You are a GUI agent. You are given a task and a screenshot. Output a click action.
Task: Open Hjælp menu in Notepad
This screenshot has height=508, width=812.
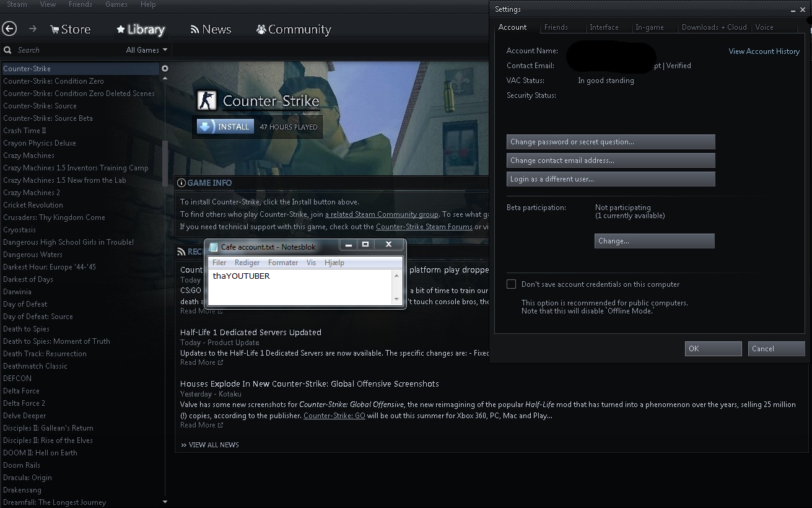(x=334, y=263)
